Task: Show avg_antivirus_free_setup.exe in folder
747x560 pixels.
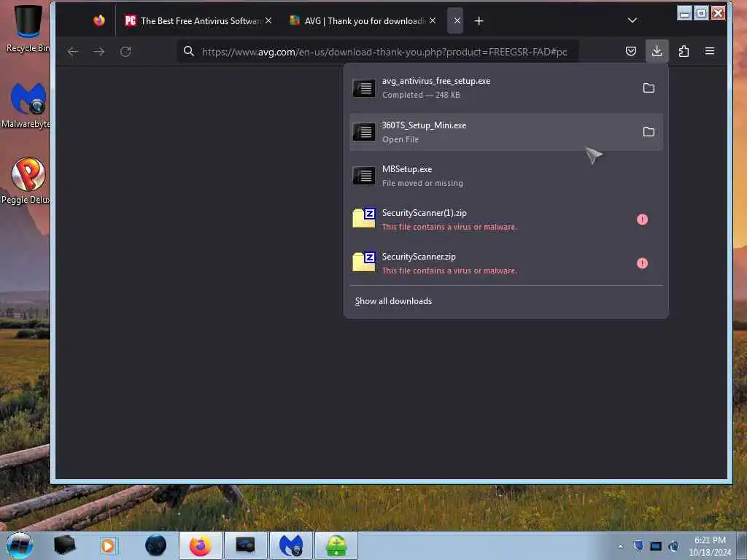Action: coord(649,87)
